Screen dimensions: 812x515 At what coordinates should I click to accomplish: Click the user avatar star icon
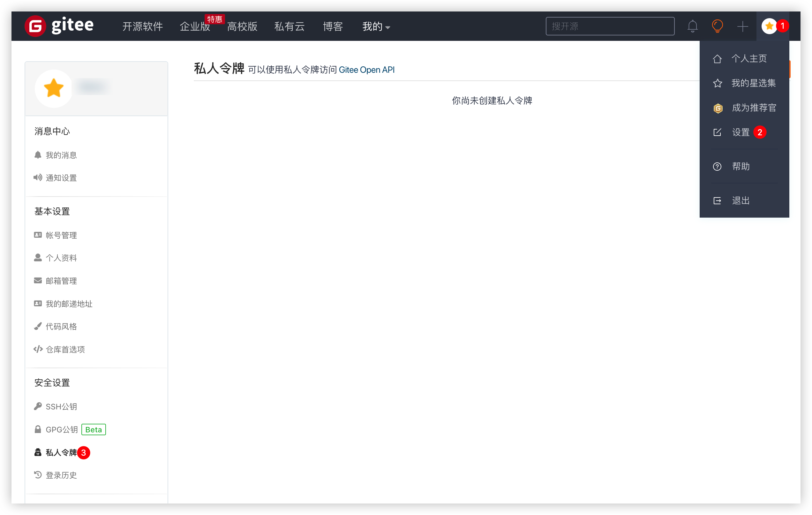coord(769,26)
